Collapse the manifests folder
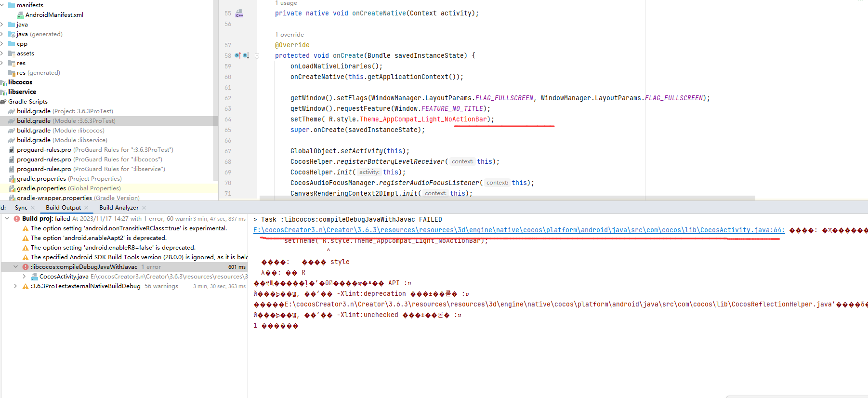 2,5
